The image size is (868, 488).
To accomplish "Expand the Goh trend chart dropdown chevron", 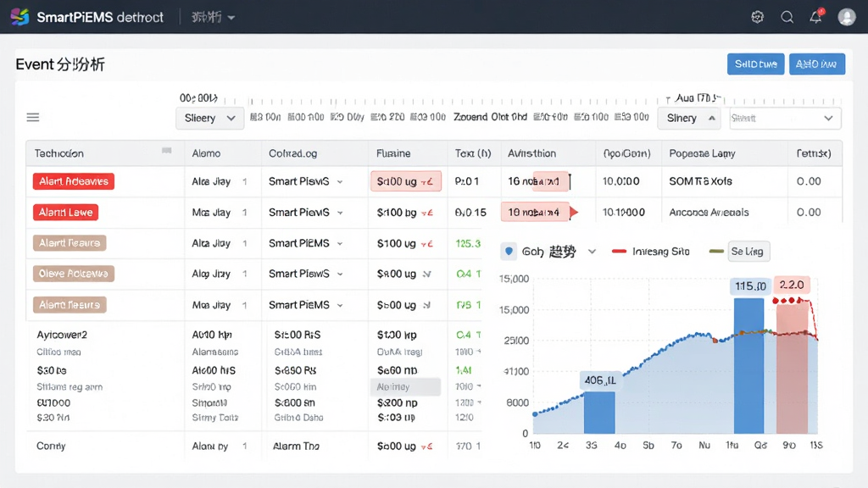I will (592, 252).
